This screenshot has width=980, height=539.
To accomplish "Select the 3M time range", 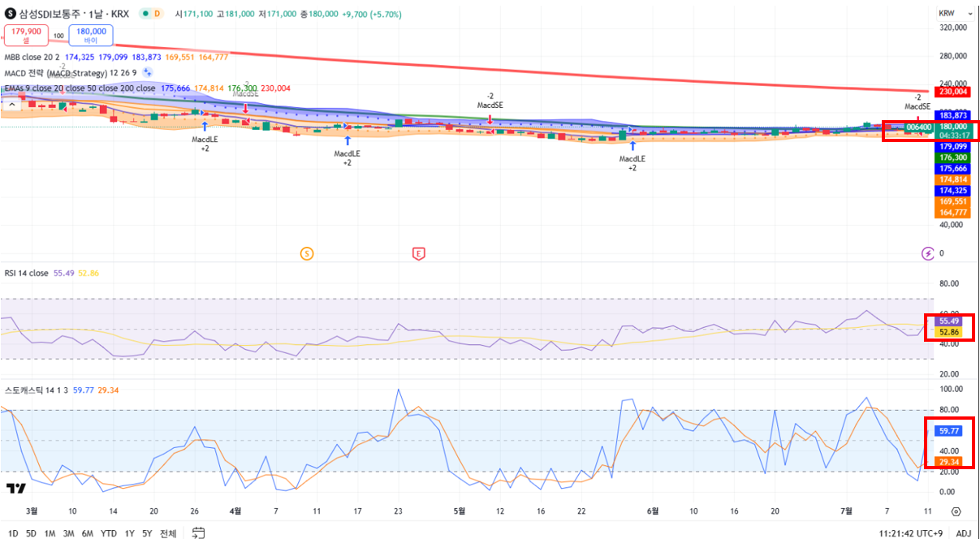I will (69, 533).
